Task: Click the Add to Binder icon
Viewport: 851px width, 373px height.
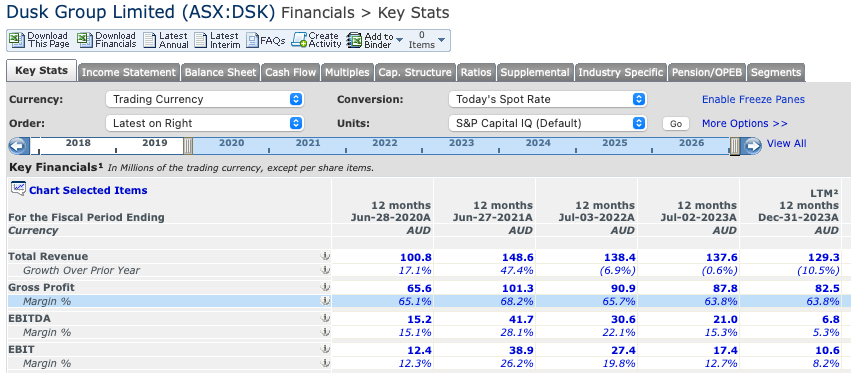Action: (x=354, y=40)
